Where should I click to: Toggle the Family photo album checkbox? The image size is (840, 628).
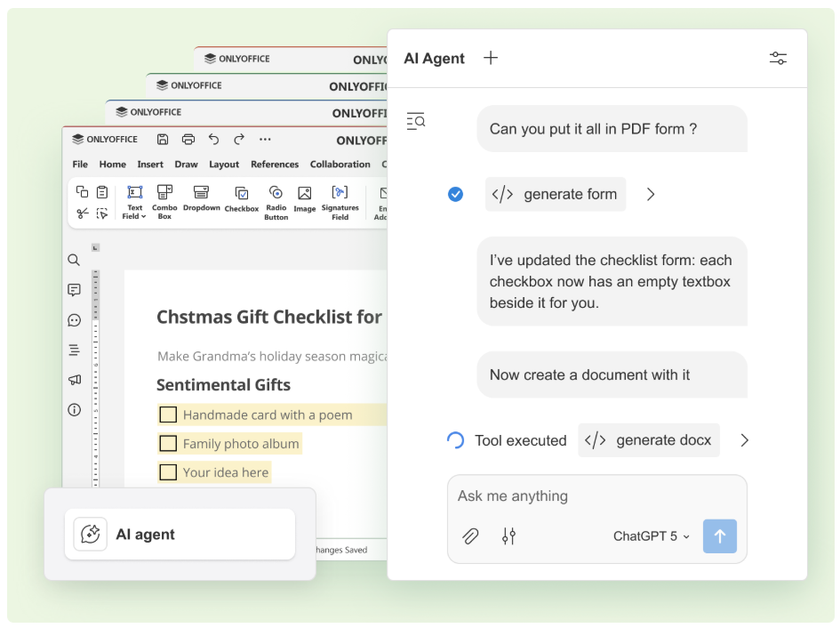[x=168, y=443]
